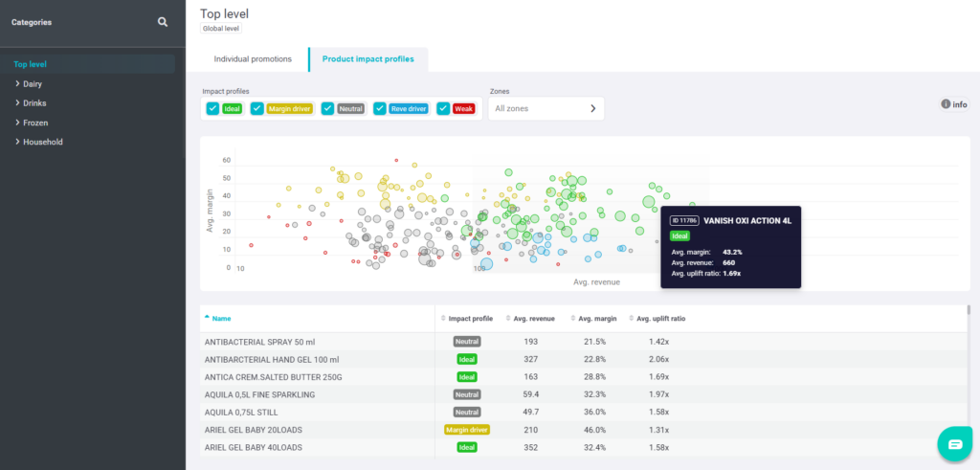Screen dimensions: 980x470
Task: Switch to Individual promotions tab
Action: (253, 59)
